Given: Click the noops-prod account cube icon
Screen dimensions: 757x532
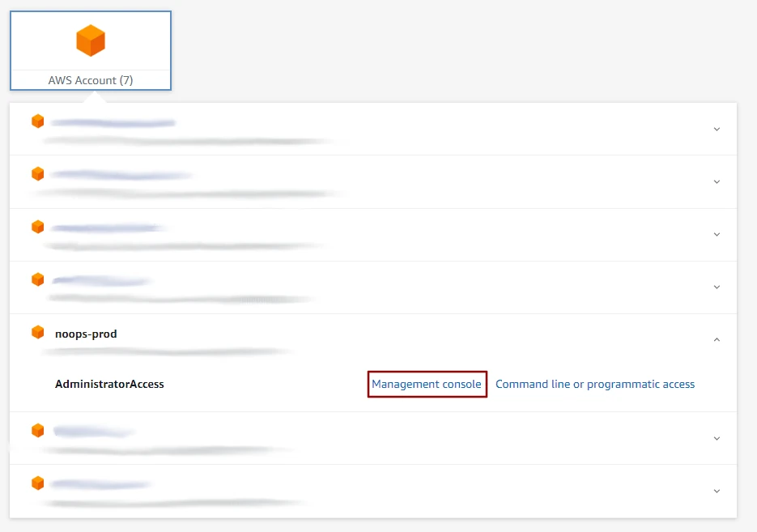Looking at the screenshot, I should point(38,332).
